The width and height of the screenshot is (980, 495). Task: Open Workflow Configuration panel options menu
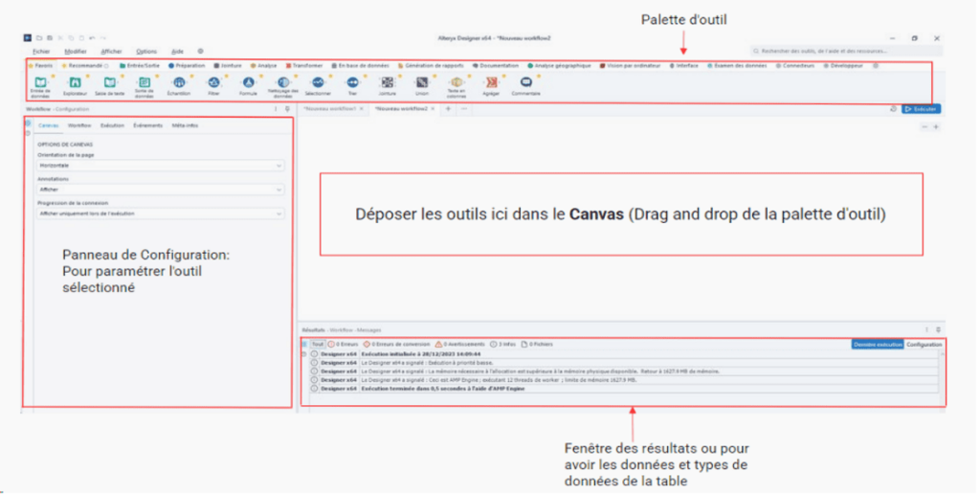(x=276, y=109)
